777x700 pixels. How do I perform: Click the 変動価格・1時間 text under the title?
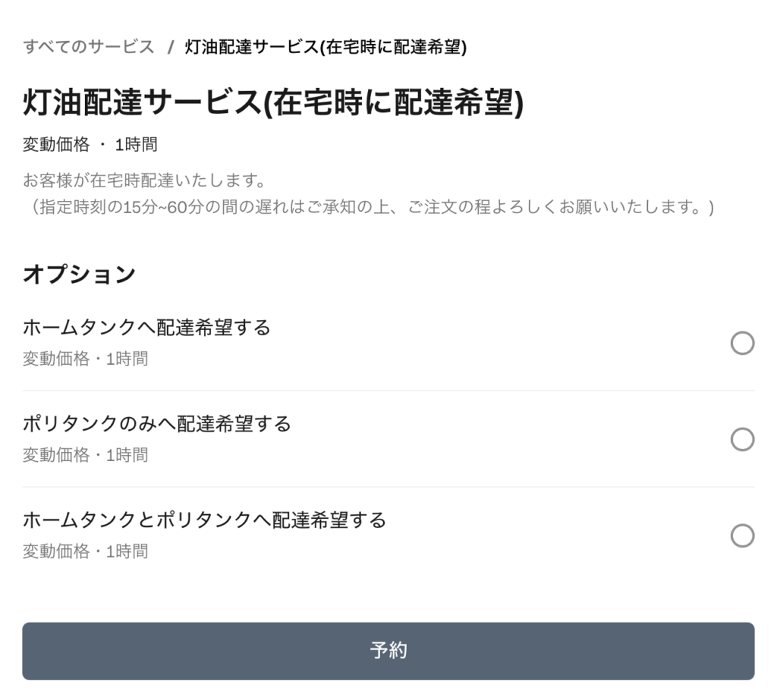[90, 145]
